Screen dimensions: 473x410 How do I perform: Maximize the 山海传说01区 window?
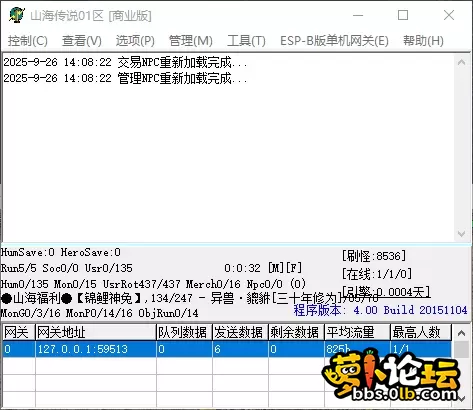[403, 15]
